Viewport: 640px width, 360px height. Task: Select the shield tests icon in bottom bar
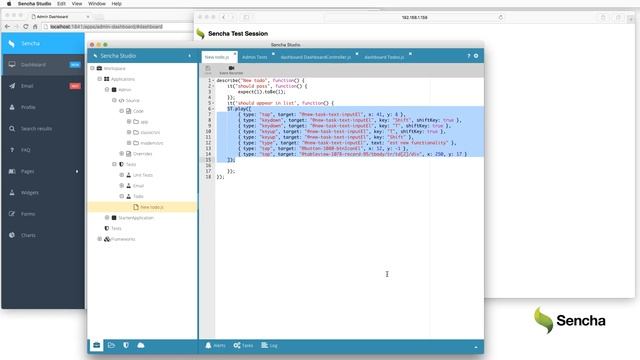(126, 345)
